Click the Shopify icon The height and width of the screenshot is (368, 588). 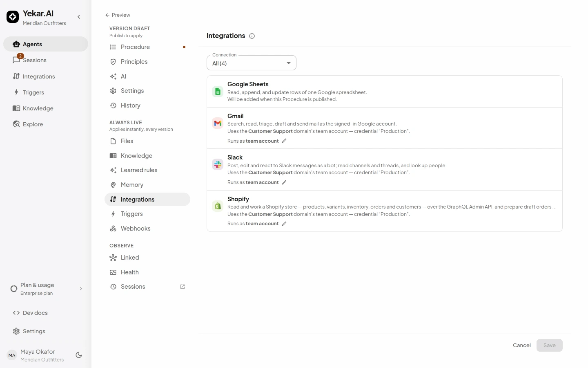[x=218, y=206]
